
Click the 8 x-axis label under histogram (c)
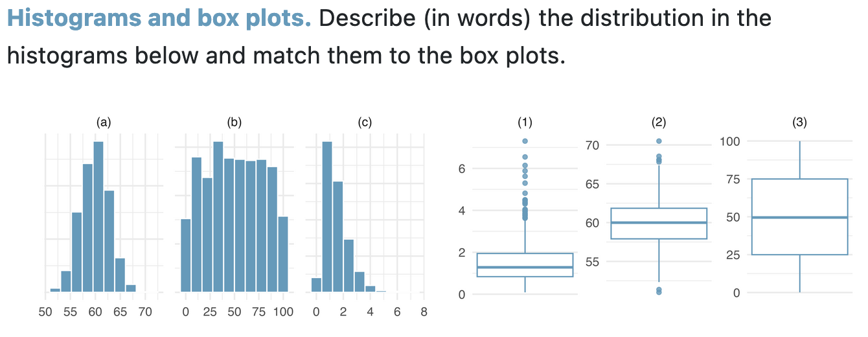pyautogui.click(x=424, y=312)
